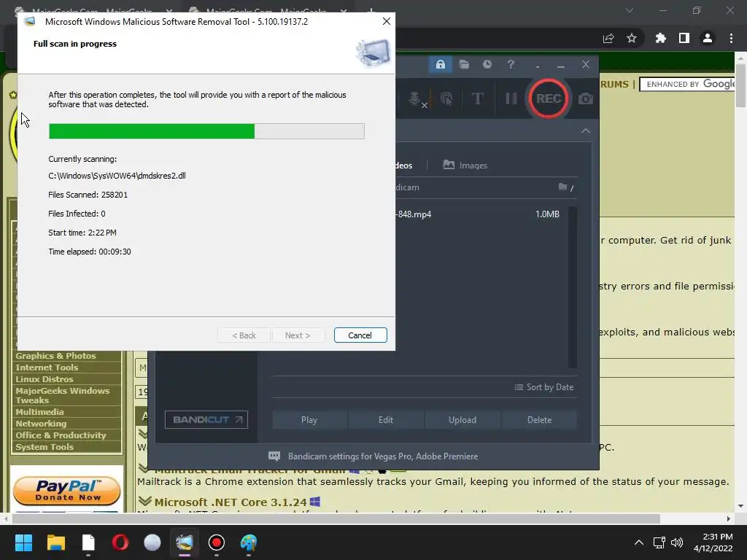Open the browser extensions puzzle icon
The width and height of the screenshot is (747, 560).
[660, 38]
